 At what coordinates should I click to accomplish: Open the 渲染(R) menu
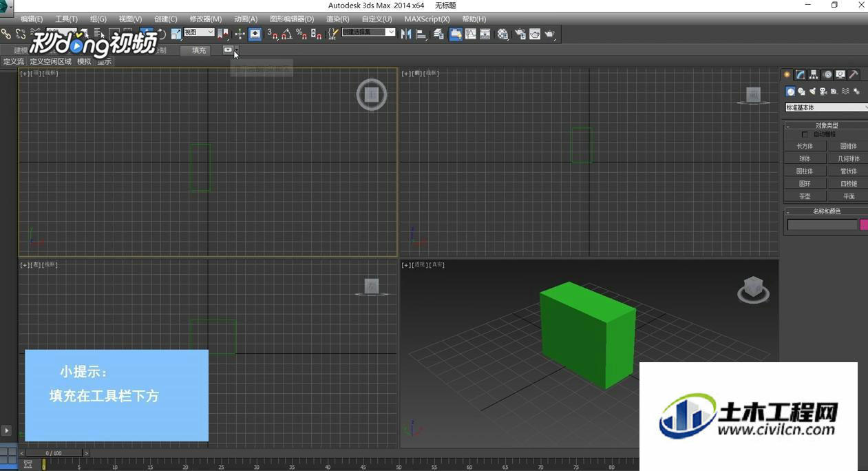click(337, 19)
